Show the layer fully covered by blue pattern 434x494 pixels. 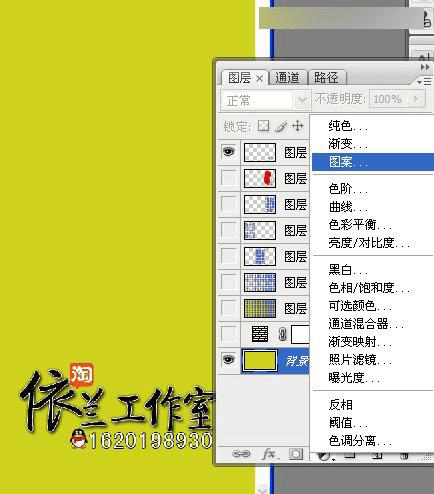coord(228,282)
